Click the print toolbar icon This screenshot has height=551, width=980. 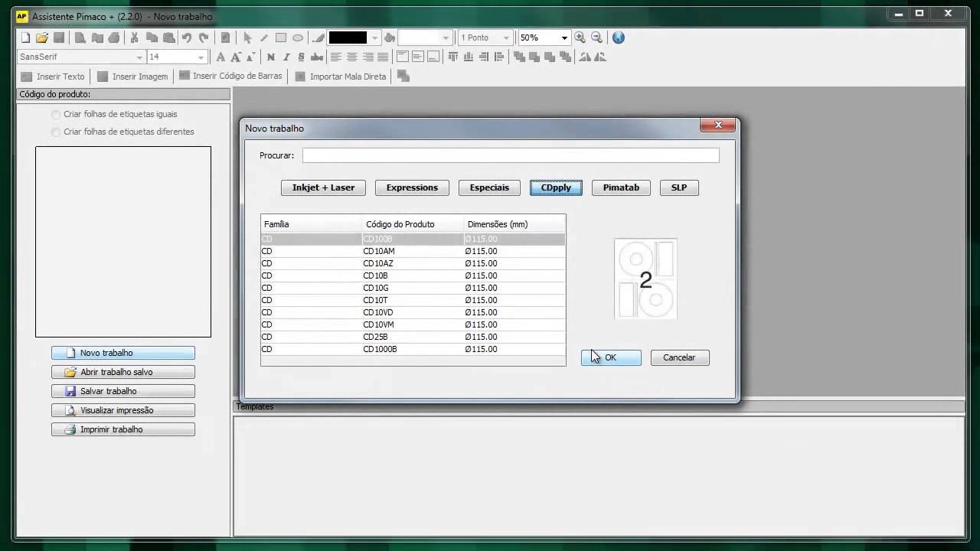[114, 37]
